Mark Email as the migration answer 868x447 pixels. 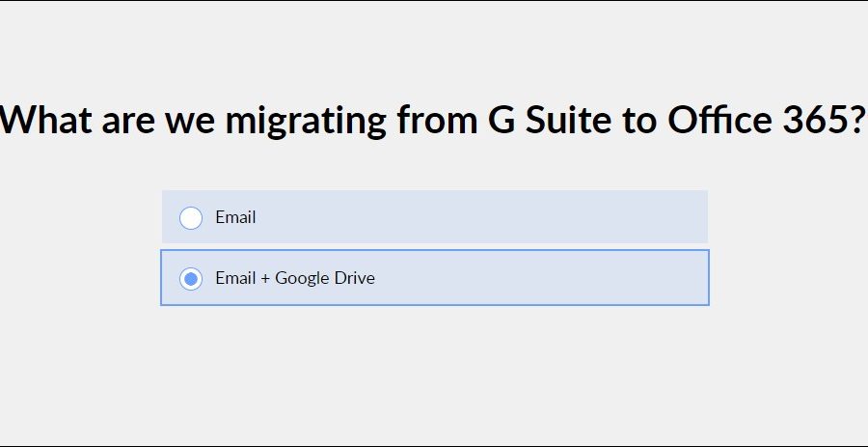[191, 218]
